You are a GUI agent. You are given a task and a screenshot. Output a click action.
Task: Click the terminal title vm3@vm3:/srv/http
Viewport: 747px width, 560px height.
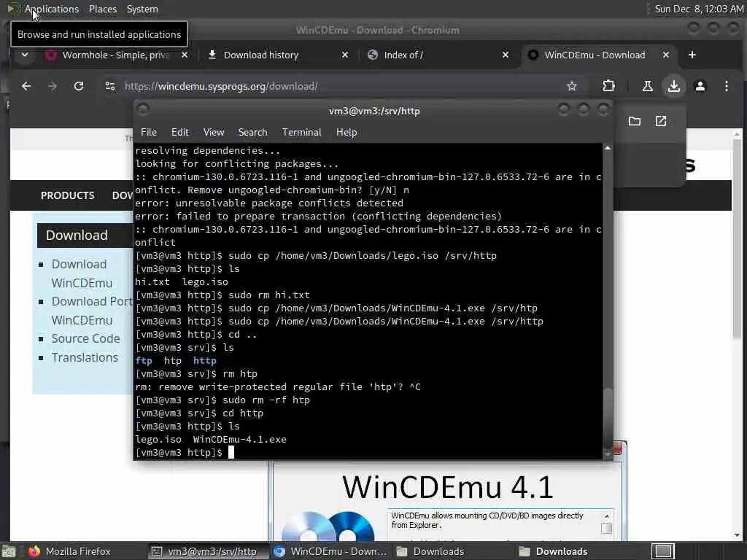[374, 111]
